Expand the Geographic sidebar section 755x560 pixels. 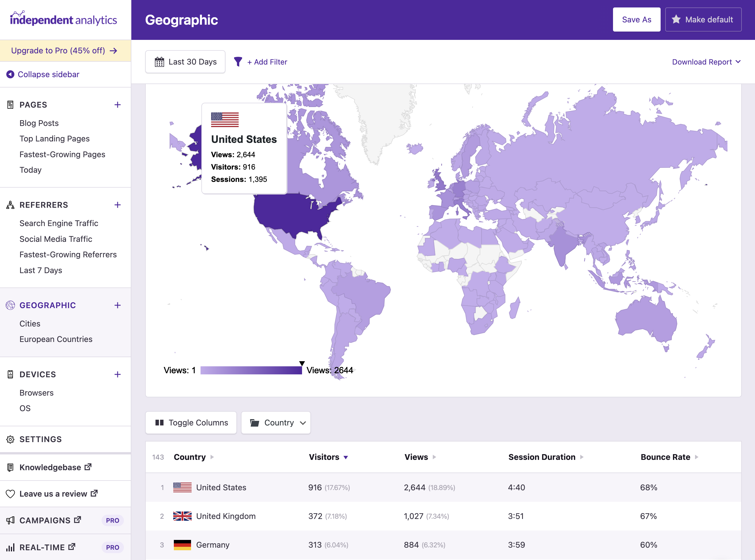117,305
